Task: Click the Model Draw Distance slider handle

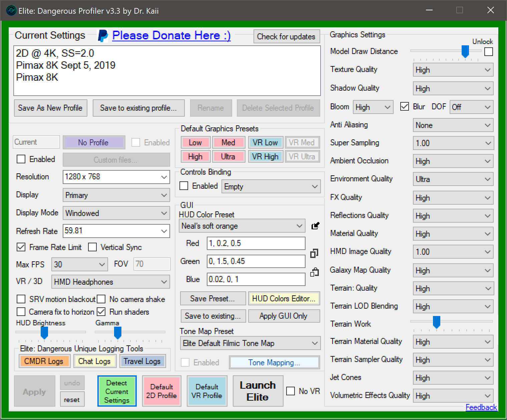Action: coord(465,51)
